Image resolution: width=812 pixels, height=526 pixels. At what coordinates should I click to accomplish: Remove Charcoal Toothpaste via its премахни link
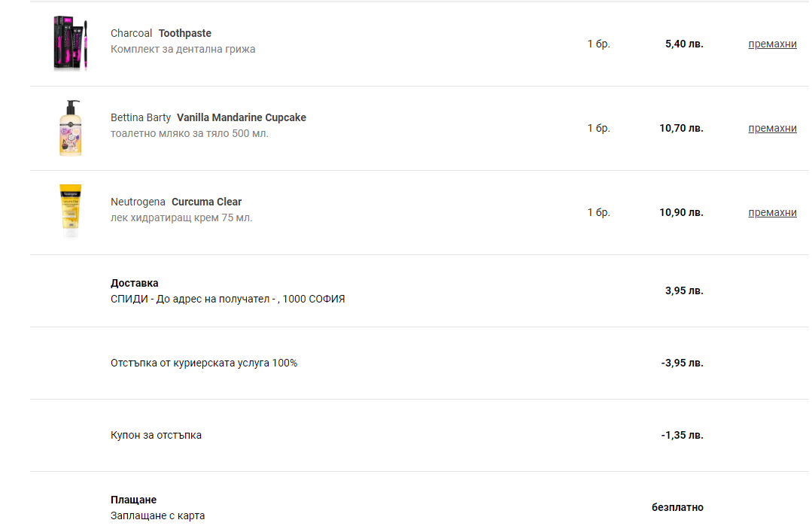coord(772,44)
